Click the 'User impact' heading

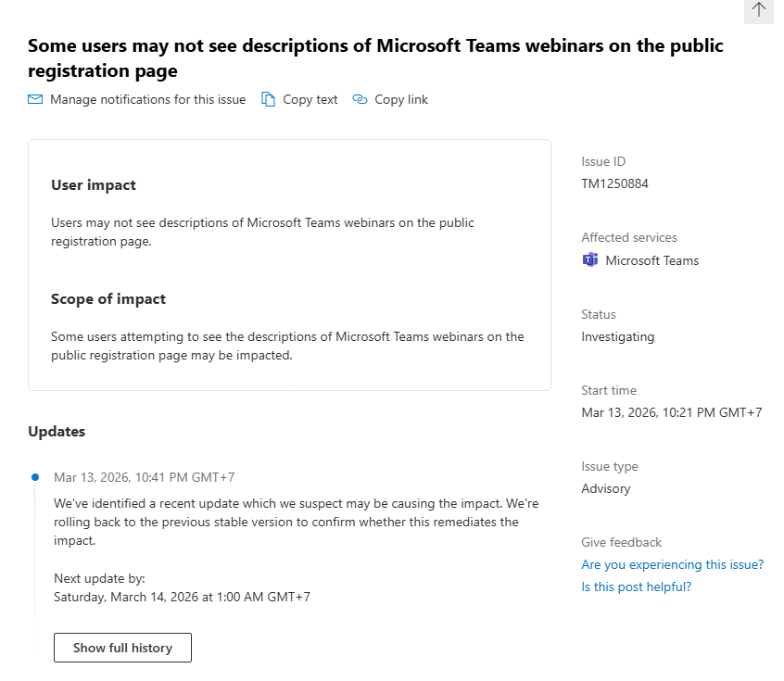pyautogui.click(x=93, y=185)
